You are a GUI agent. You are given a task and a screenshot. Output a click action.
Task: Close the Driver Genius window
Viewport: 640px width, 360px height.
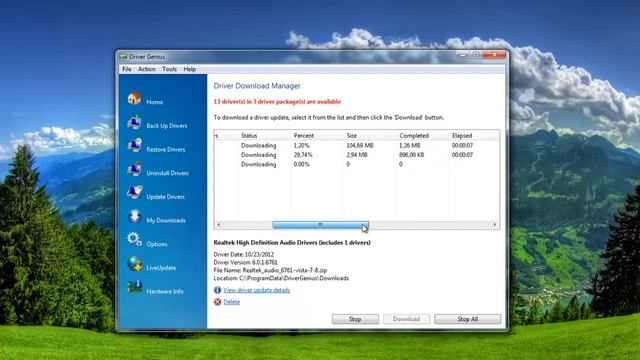tap(494, 54)
